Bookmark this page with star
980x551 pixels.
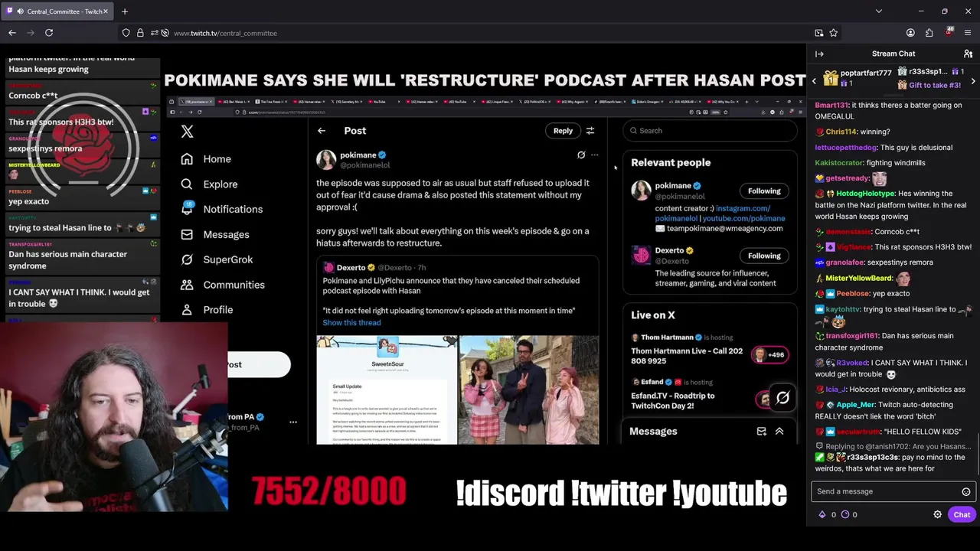834,33
